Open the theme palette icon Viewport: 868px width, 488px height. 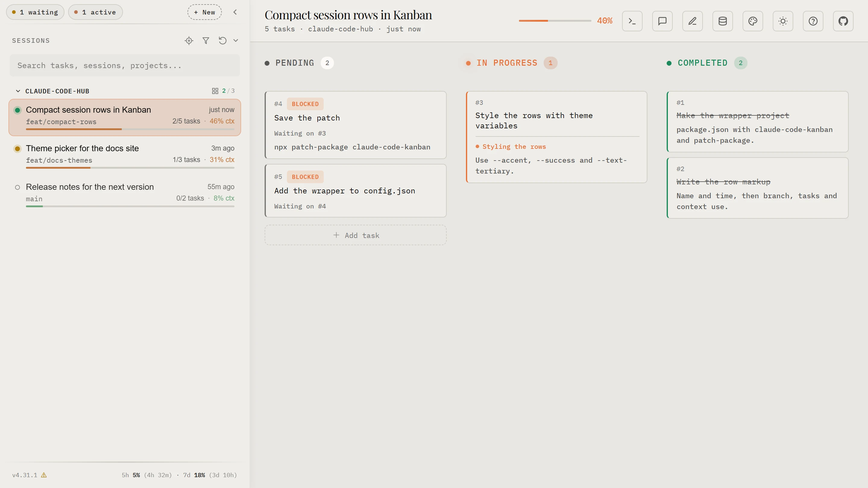tap(753, 21)
